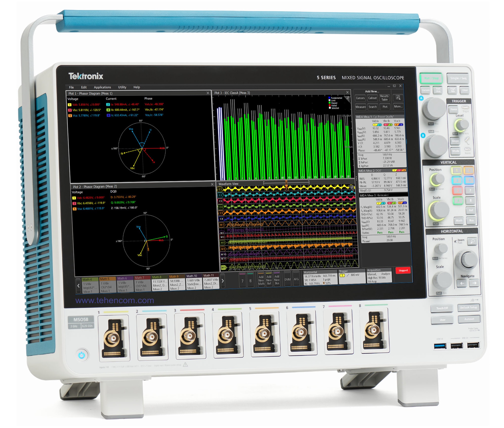
Task: Click Add New Bus
Action: click(277, 279)
